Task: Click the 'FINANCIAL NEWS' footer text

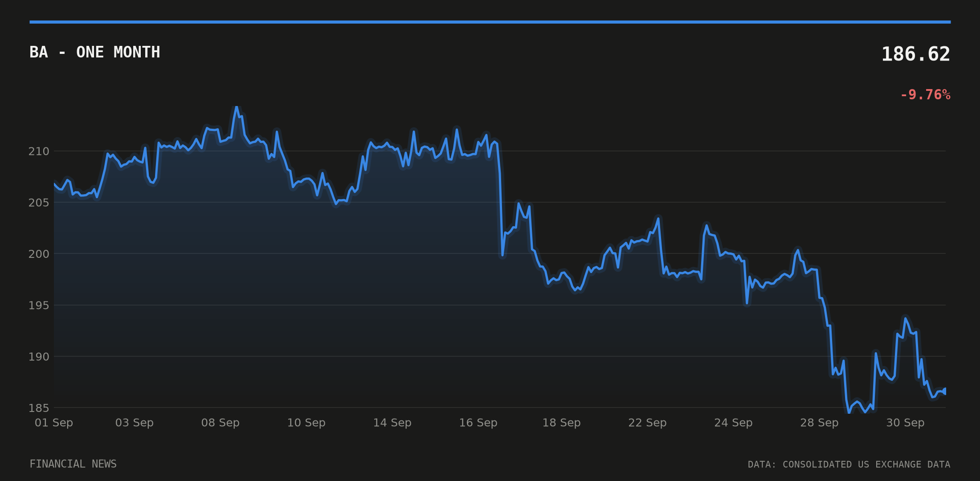Action: click(73, 464)
